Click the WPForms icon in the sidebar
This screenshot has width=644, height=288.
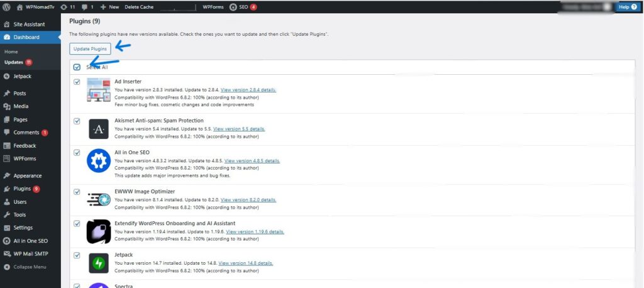coord(6,158)
